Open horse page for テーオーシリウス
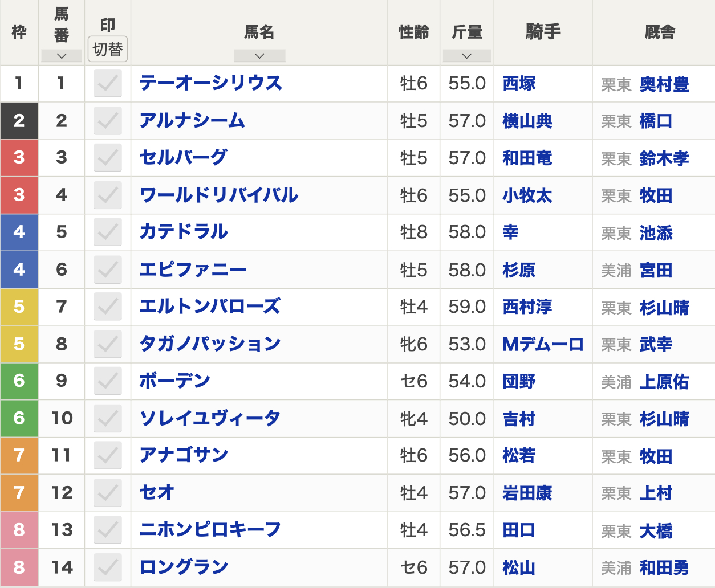The height and width of the screenshot is (588, 715). click(211, 83)
